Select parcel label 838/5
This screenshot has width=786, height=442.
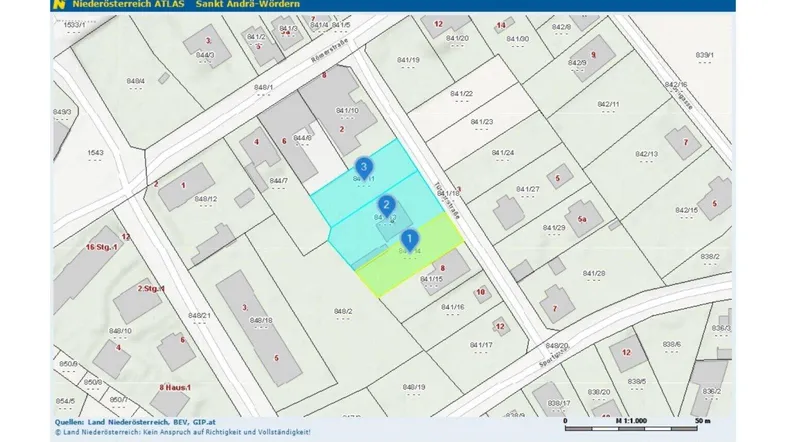click(637, 382)
